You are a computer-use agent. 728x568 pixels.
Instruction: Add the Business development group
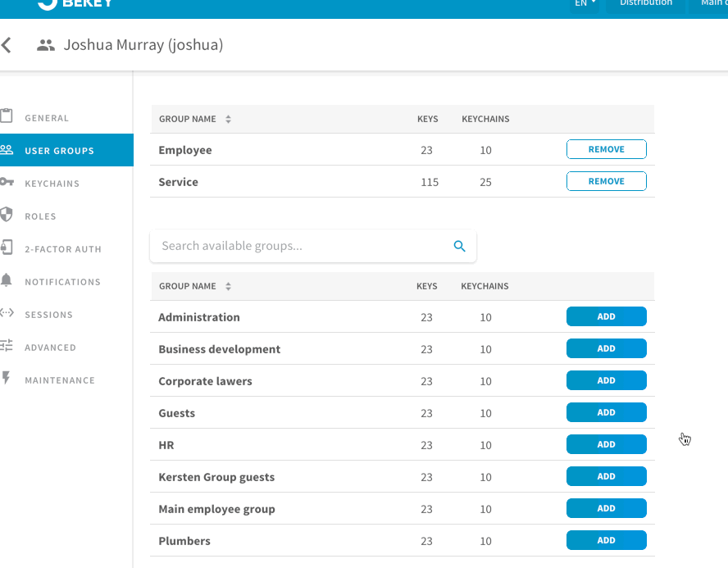607,348
